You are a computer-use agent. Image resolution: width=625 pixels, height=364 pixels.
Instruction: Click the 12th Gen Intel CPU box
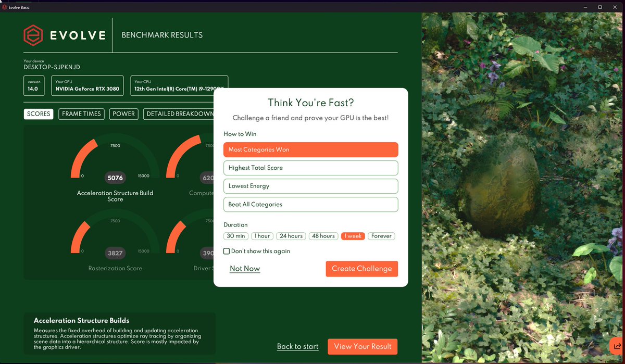pyautogui.click(x=179, y=86)
